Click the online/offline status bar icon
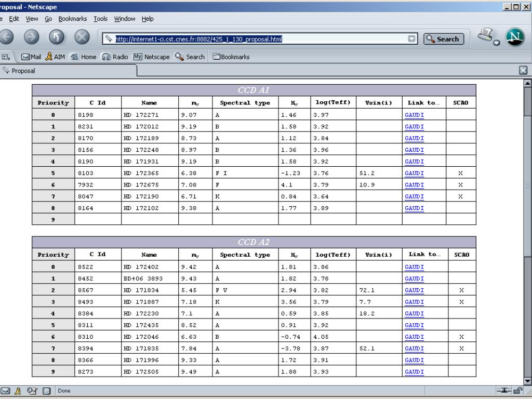This screenshot has height=399, width=532. [x=503, y=391]
